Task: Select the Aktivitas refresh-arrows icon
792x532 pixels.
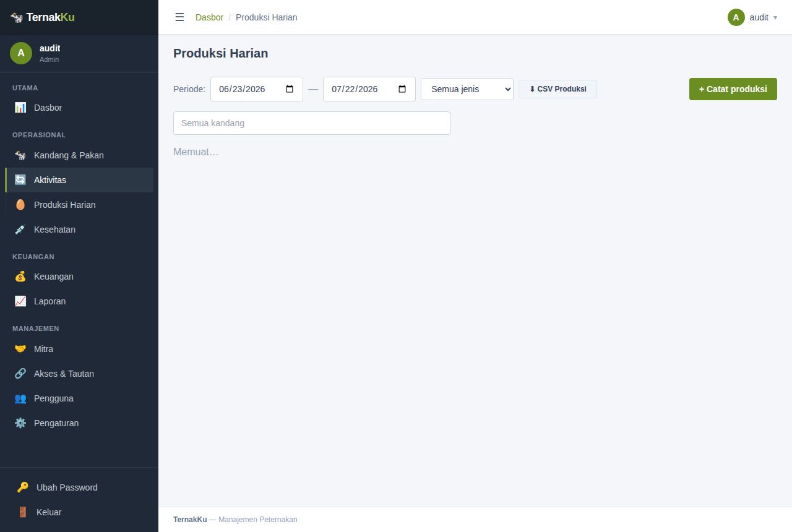Action: point(20,180)
